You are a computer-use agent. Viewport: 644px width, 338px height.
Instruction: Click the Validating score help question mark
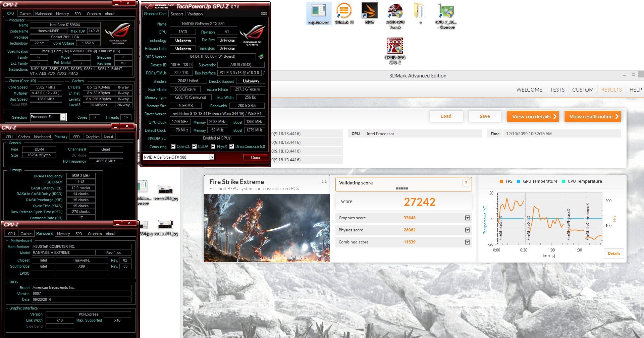pyautogui.click(x=466, y=183)
